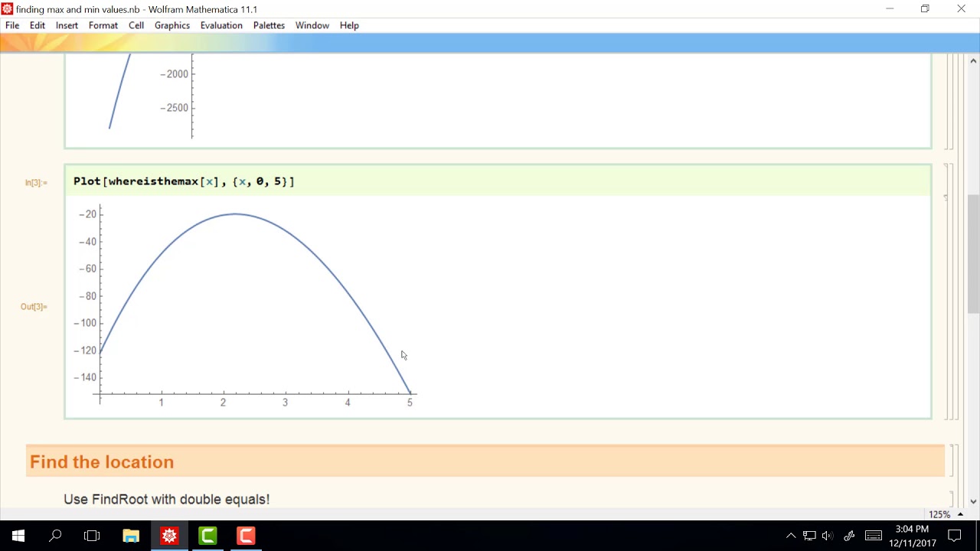Click the 'Find the location' section heading

pyautogui.click(x=102, y=462)
